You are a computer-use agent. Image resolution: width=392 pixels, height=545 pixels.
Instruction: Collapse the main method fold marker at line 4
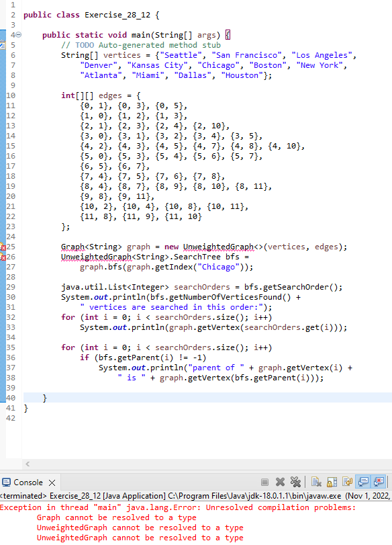coord(18,35)
